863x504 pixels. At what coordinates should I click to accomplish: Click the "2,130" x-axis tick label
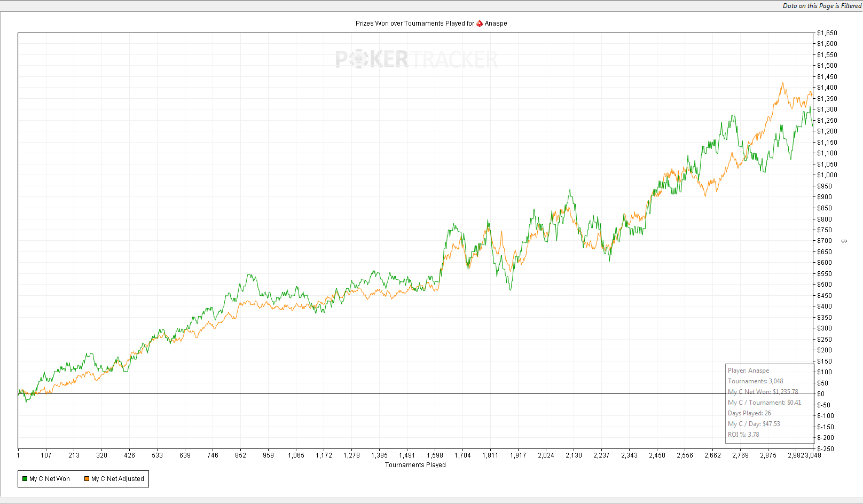[x=574, y=455]
